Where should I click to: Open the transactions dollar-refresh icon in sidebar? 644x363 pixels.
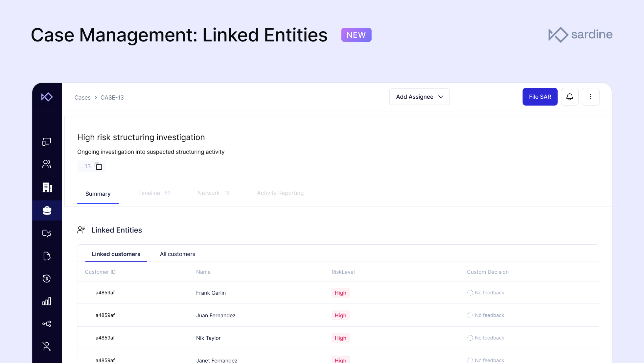point(47,278)
